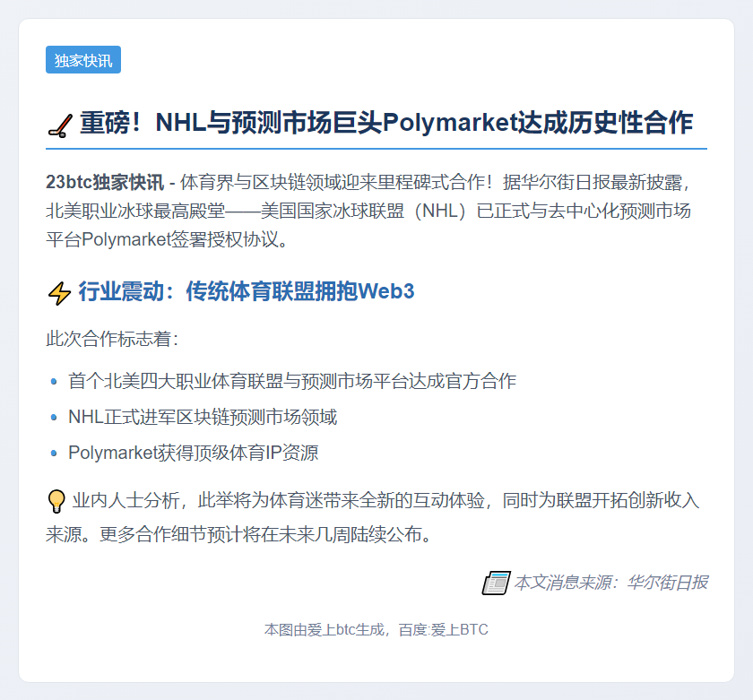Click the 行业震动：传统体育联盟拥抱Web3 subheading

[247, 291]
